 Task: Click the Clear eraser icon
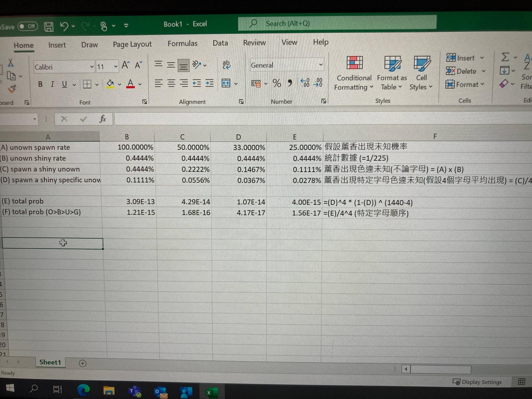click(504, 84)
